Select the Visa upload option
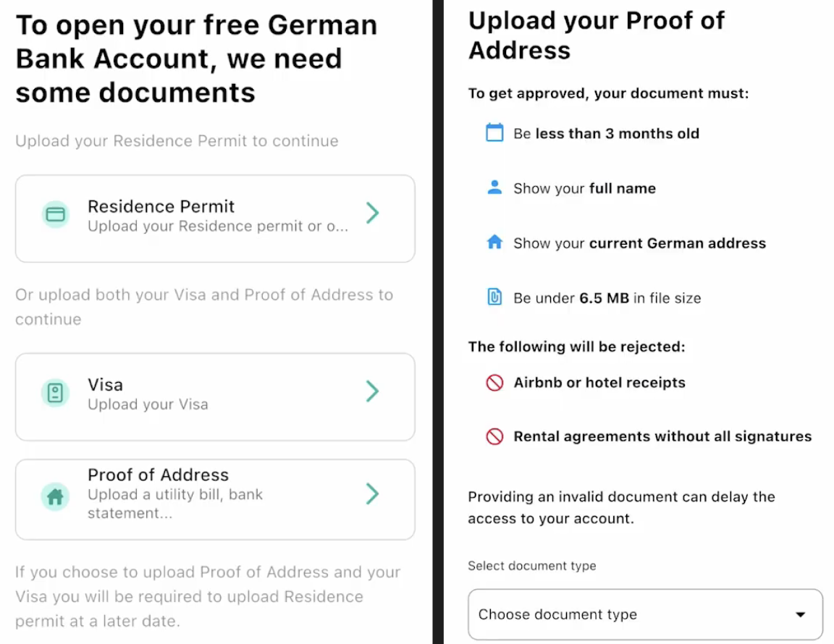This screenshot has width=834, height=644. pos(214,396)
